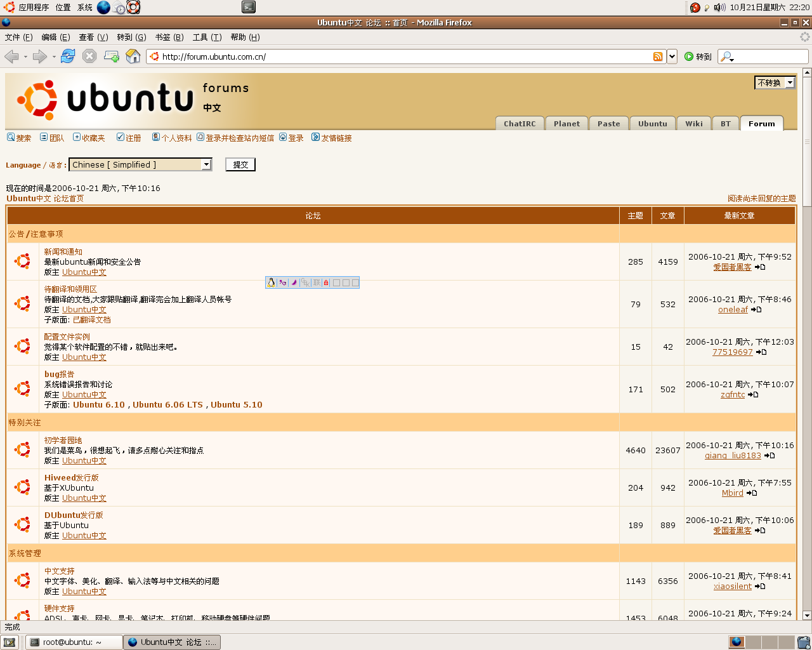This screenshot has height=650, width=812.
Task: Click the latest poster oneleaf link
Action: 733,310
